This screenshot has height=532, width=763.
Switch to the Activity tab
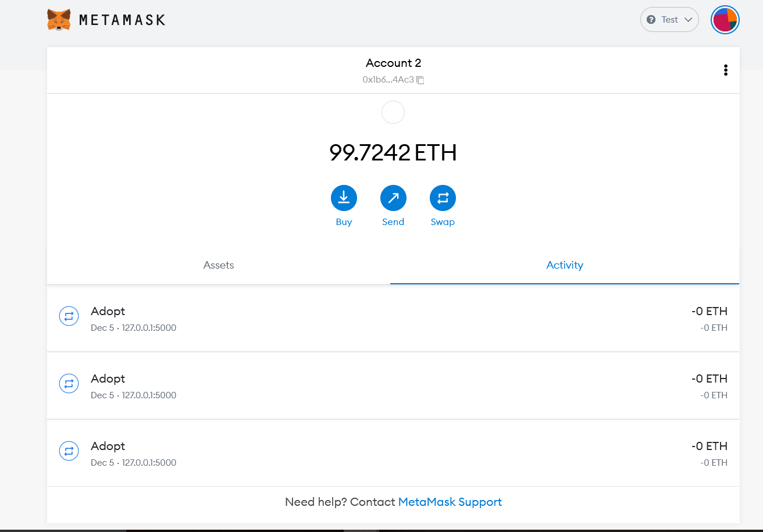[565, 265]
